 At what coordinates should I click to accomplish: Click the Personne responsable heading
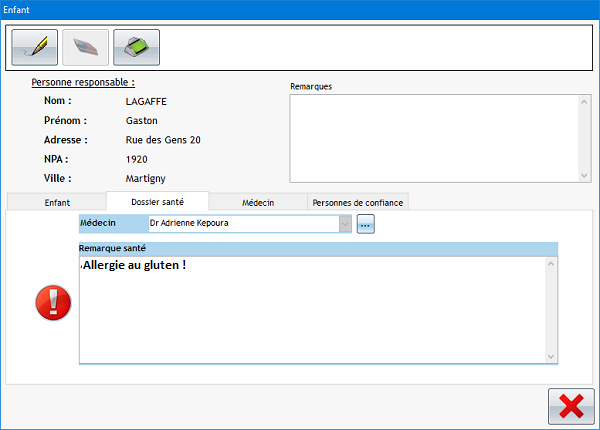tap(83, 82)
